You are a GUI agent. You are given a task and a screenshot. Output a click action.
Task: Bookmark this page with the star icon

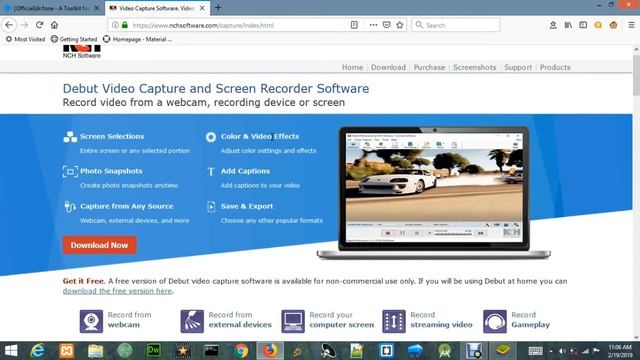(400, 25)
